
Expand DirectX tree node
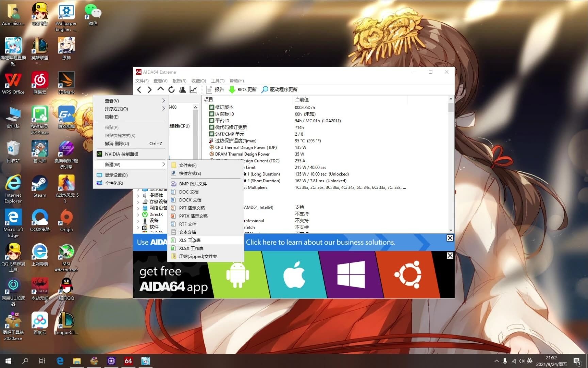[138, 215]
